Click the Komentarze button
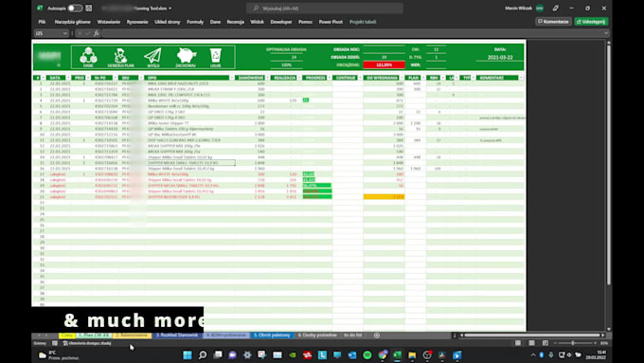 pos(553,22)
